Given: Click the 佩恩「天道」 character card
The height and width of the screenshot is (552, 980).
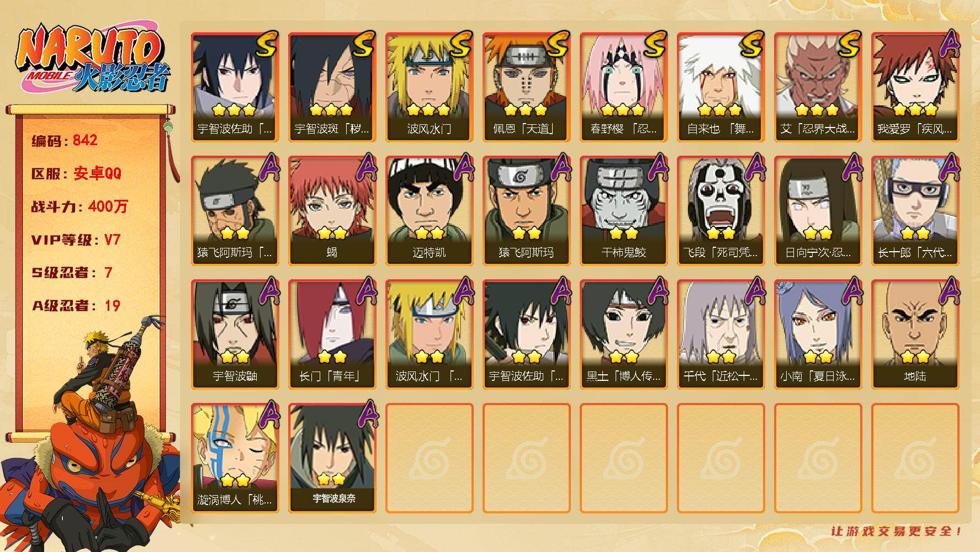Looking at the screenshot, I should click(526, 87).
